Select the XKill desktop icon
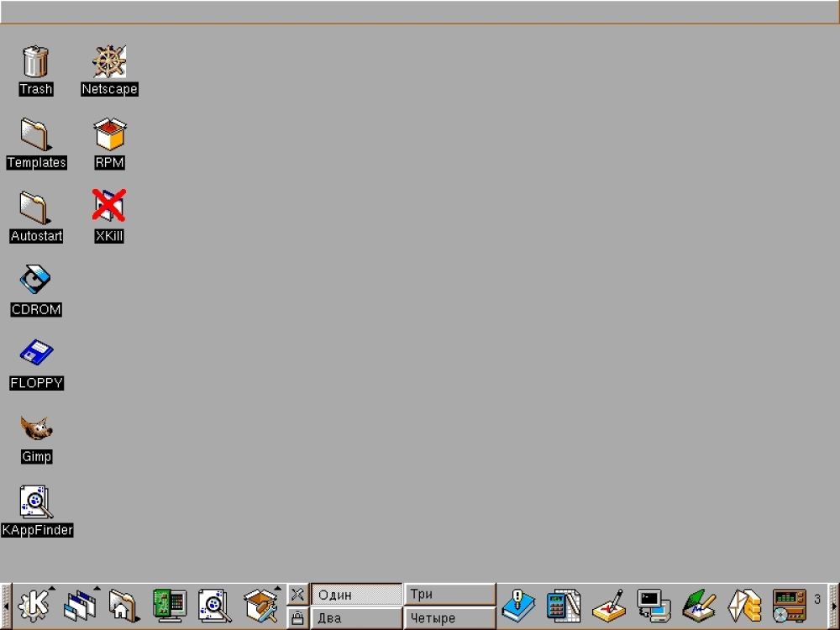Screen dimensions: 840x630 click(x=108, y=216)
